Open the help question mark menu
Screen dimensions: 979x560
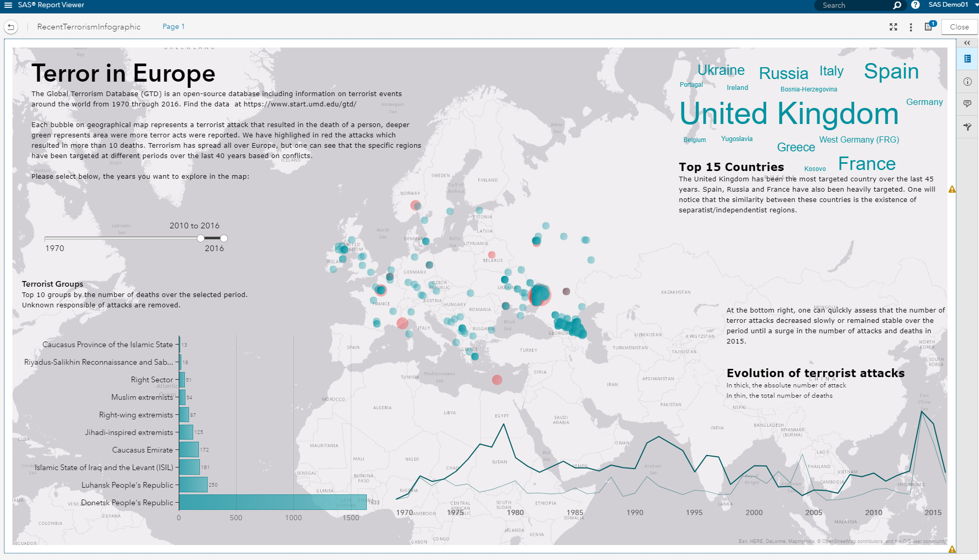[915, 5]
